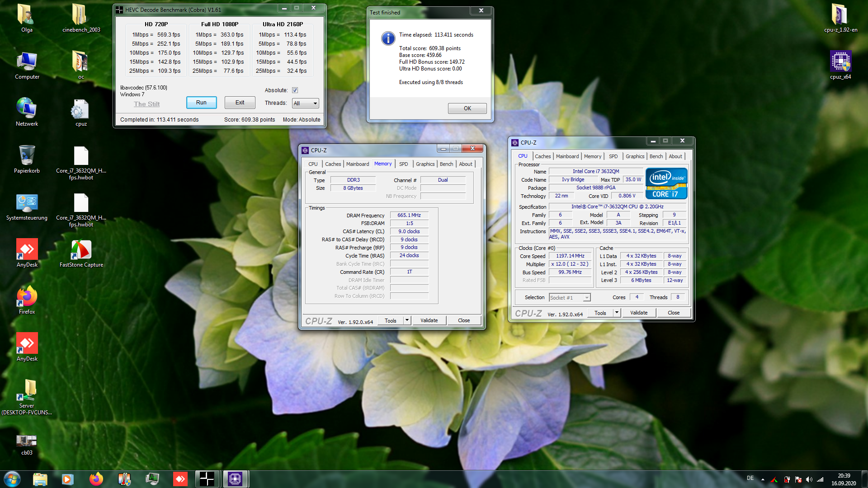868x488 pixels.
Task: Click the Show desktop strip
Action: (x=864, y=479)
